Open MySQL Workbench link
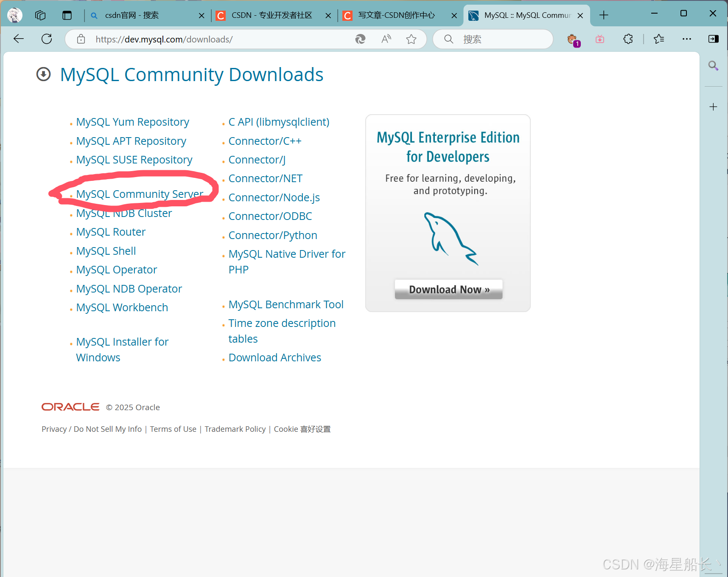728x577 pixels. [x=122, y=307]
